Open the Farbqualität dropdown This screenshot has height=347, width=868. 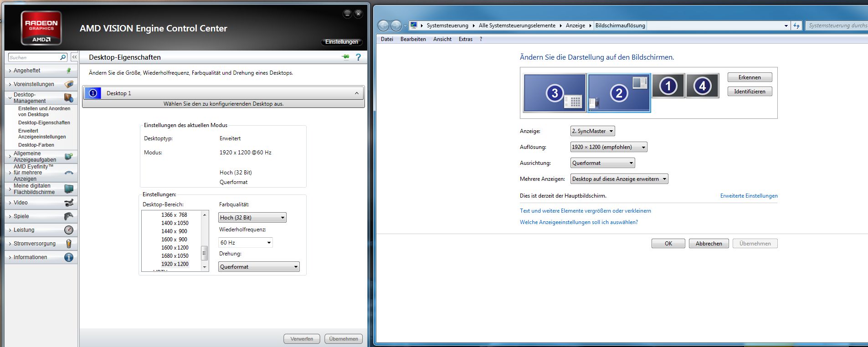coord(252,218)
